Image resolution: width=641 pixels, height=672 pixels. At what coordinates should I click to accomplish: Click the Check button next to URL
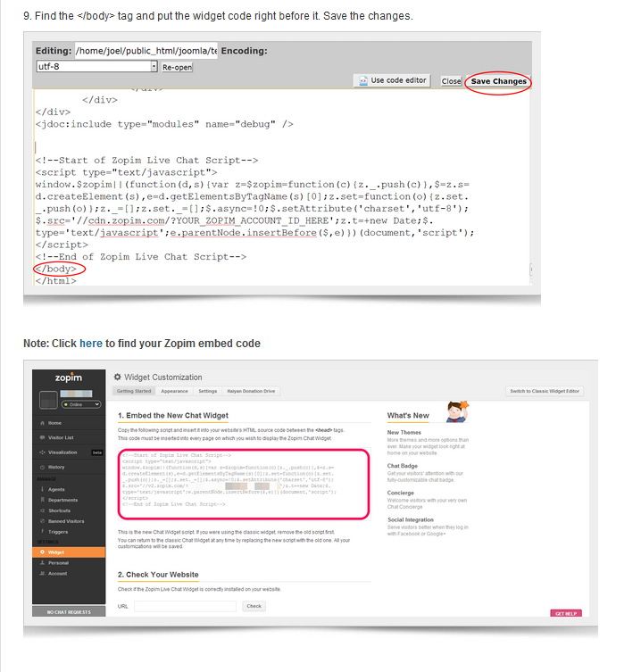[254, 606]
